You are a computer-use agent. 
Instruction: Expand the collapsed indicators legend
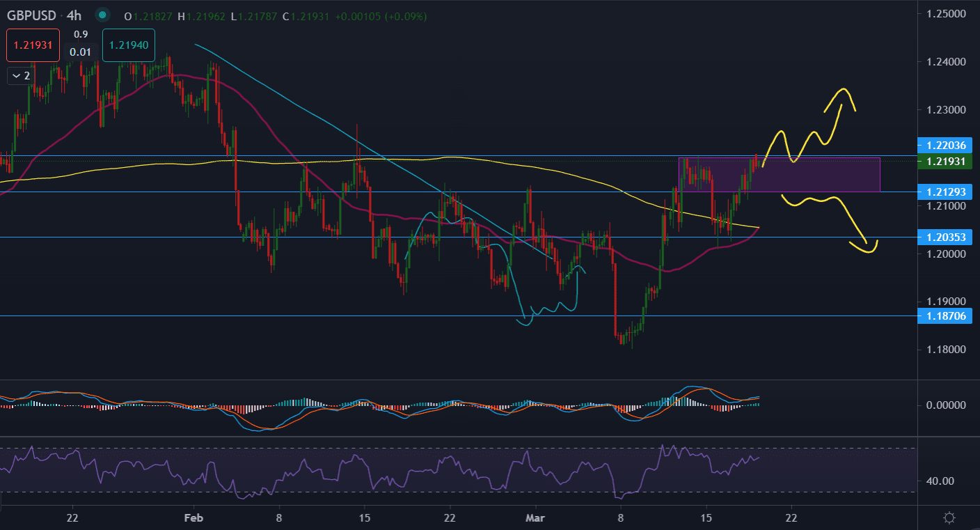click(x=19, y=75)
